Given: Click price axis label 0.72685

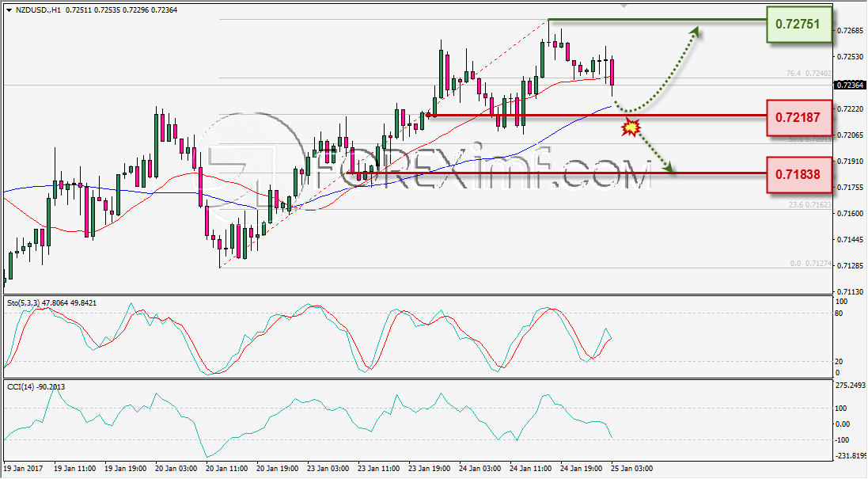Looking at the screenshot, I should [x=851, y=30].
